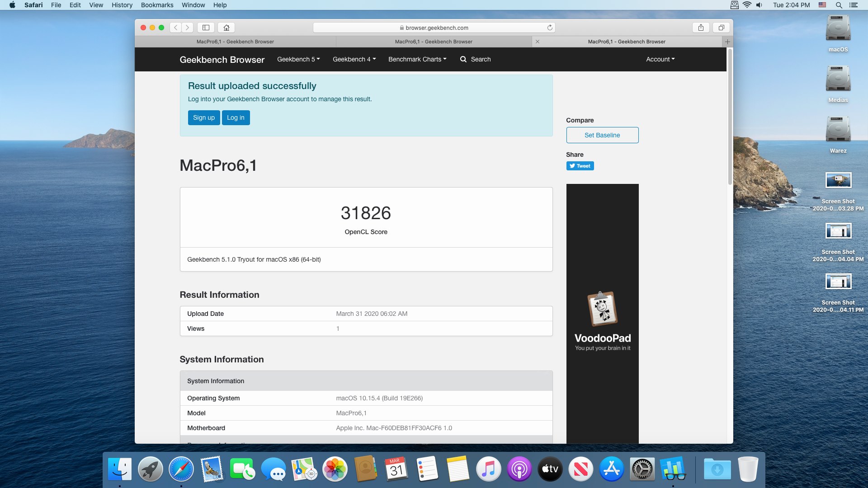Image resolution: width=868 pixels, height=488 pixels.
Task: Open Messages from the Dock
Action: click(274, 469)
